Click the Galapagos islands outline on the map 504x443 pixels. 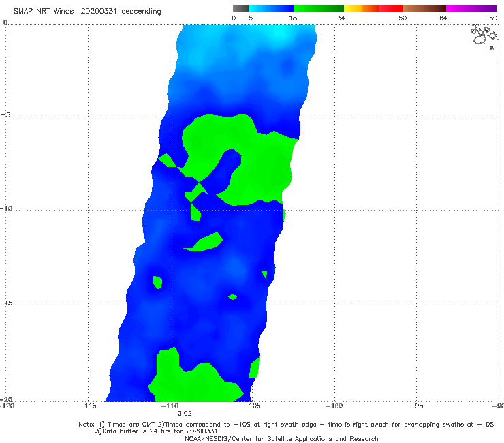coord(484,36)
